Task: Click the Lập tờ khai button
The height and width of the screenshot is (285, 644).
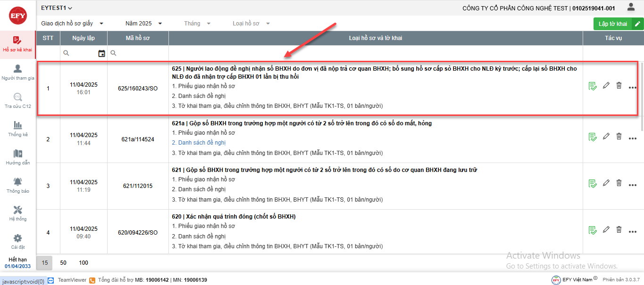Action: click(x=613, y=24)
